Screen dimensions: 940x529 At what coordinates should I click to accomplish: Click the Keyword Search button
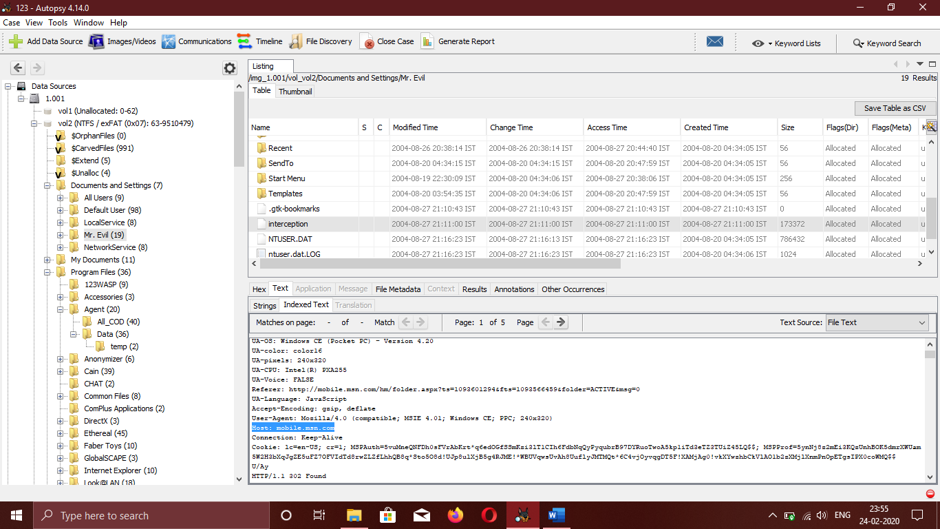[x=887, y=43]
